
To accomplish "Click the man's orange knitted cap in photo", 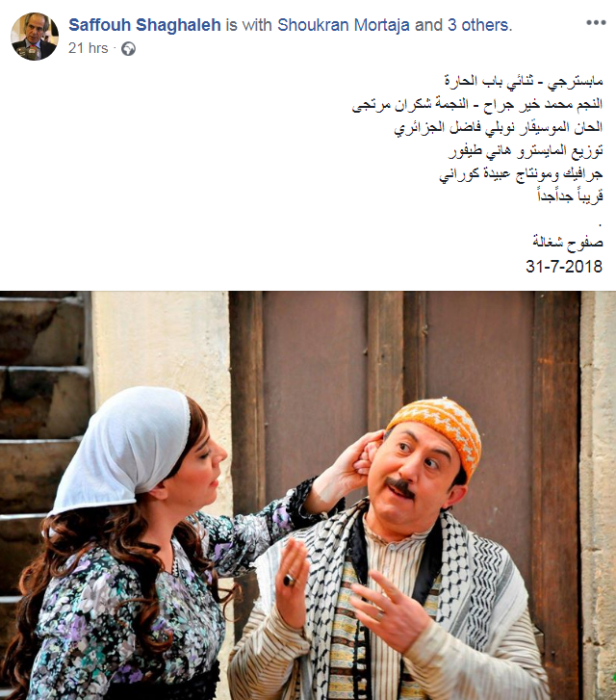I will tap(437, 428).
